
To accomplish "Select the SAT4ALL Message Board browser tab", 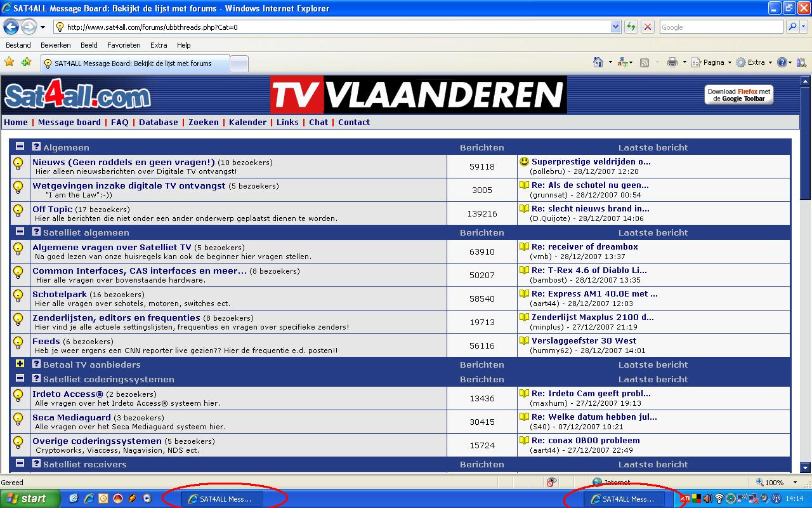I will (134, 63).
